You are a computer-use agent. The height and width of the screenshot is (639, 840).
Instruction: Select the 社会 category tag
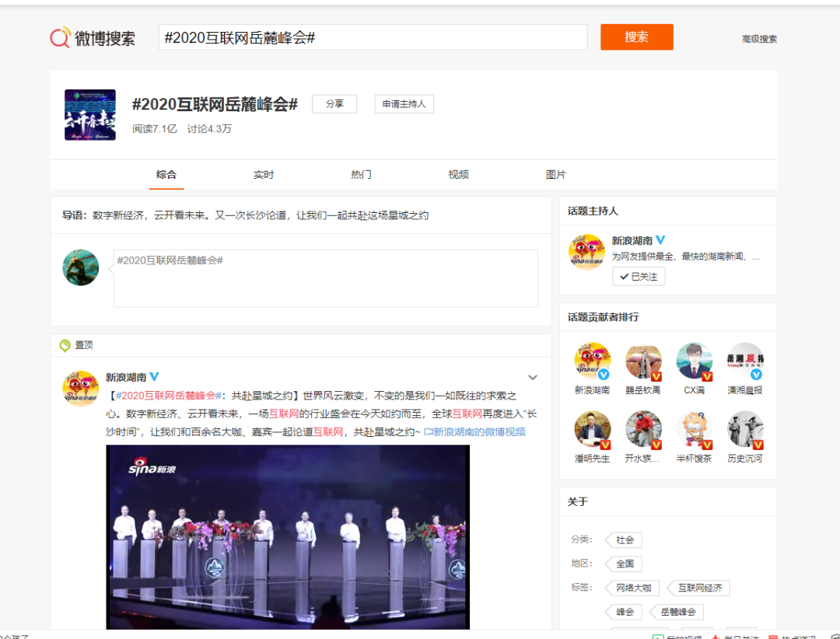point(624,540)
